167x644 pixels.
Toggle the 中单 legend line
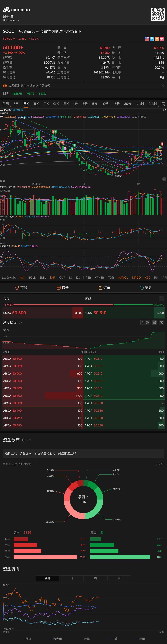(x=113, y=639)
